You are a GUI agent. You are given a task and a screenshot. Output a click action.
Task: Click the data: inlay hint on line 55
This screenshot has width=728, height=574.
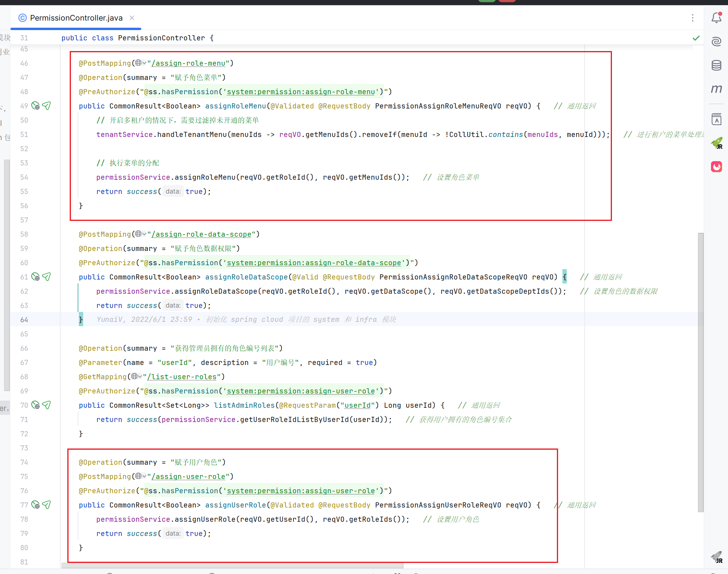(x=173, y=192)
